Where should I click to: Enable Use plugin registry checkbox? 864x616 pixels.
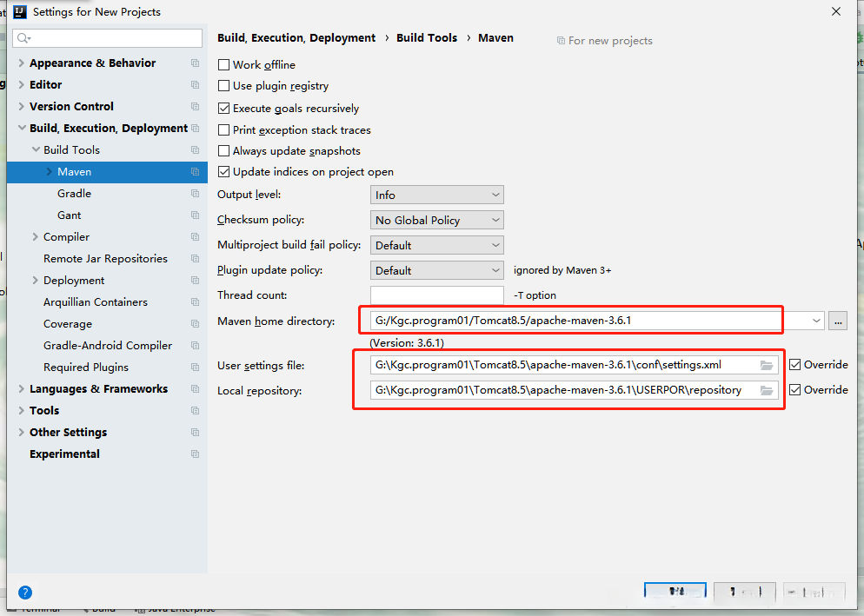coord(223,86)
